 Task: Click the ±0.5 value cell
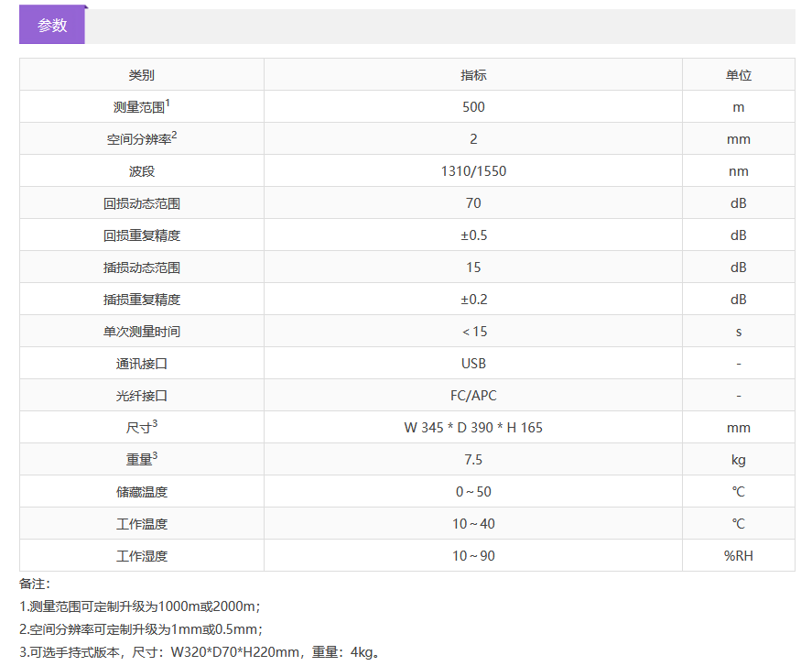click(x=473, y=235)
